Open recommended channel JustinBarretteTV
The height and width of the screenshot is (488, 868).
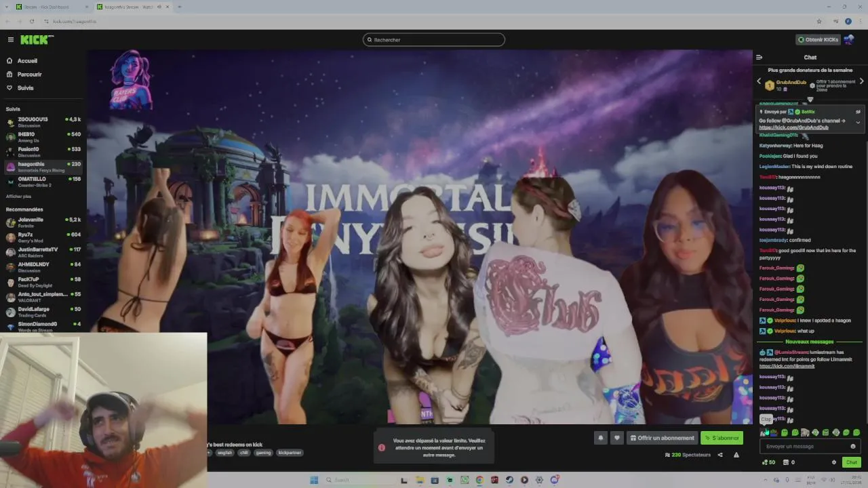(x=43, y=252)
